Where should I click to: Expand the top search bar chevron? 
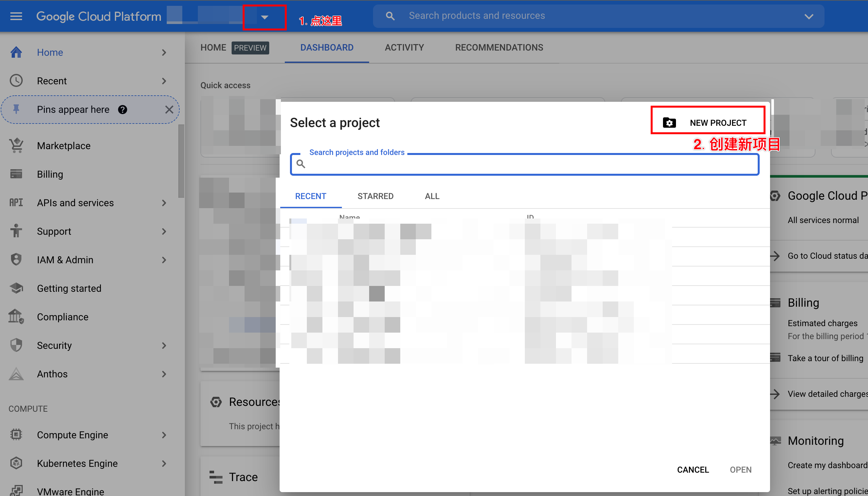point(809,16)
